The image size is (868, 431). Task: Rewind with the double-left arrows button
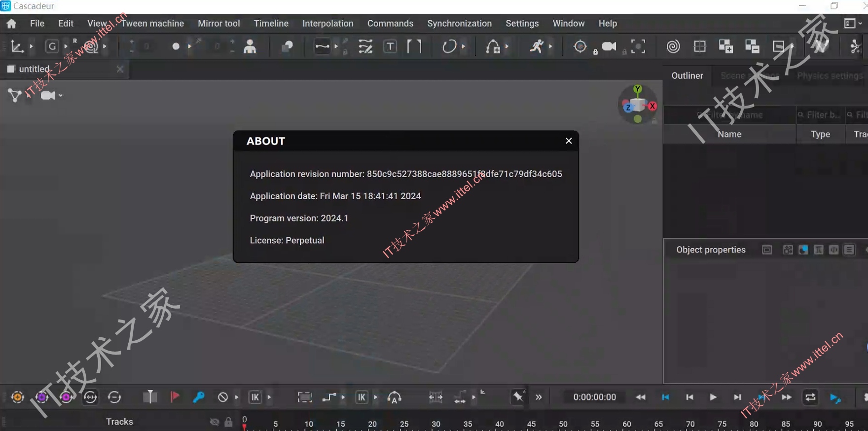click(x=641, y=397)
